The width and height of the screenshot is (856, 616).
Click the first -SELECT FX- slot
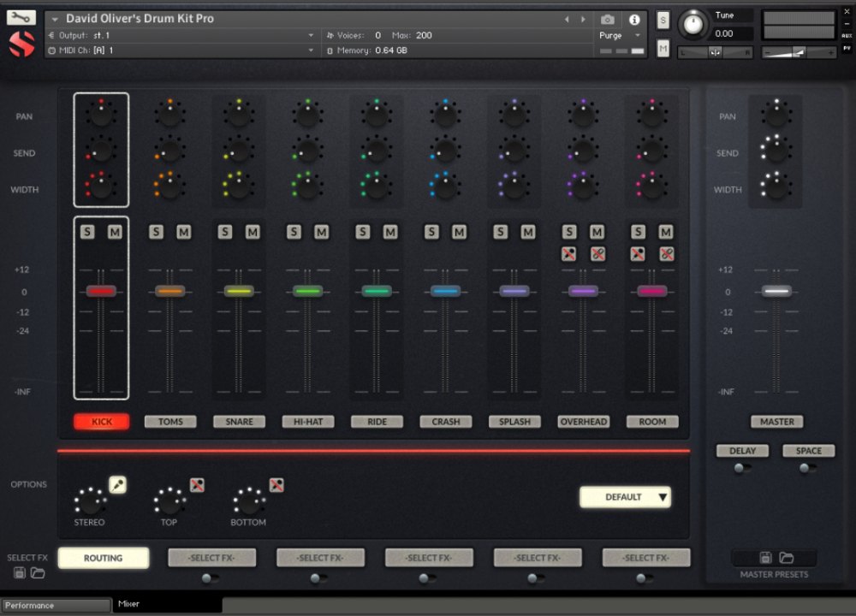point(211,557)
